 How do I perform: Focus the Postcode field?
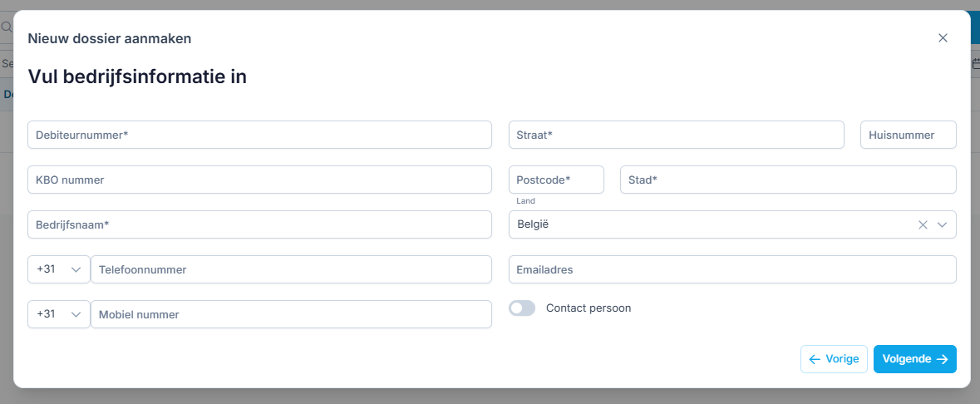point(556,180)
